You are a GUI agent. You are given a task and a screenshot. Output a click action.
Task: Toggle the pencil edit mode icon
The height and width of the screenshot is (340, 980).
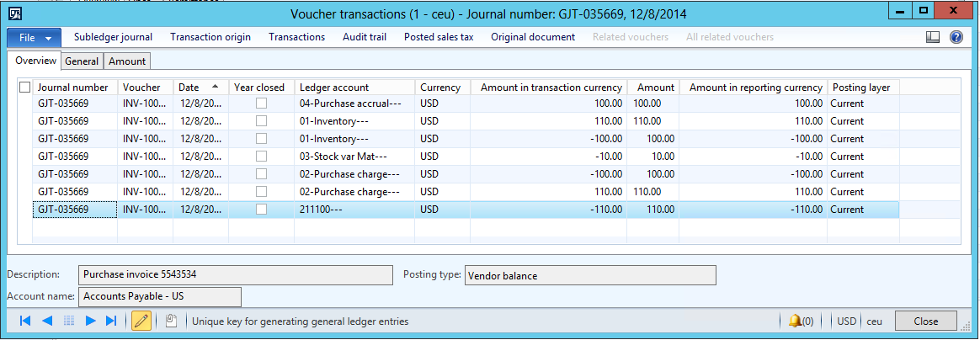pos(141,321)
